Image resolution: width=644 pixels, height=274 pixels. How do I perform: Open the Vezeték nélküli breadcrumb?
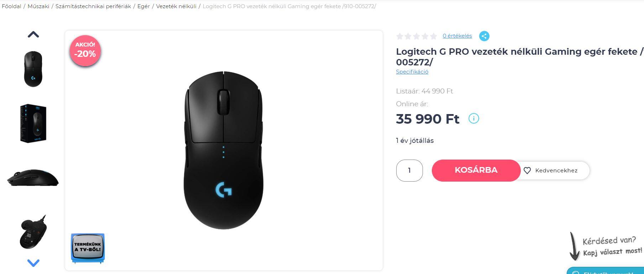coord(176,6)
